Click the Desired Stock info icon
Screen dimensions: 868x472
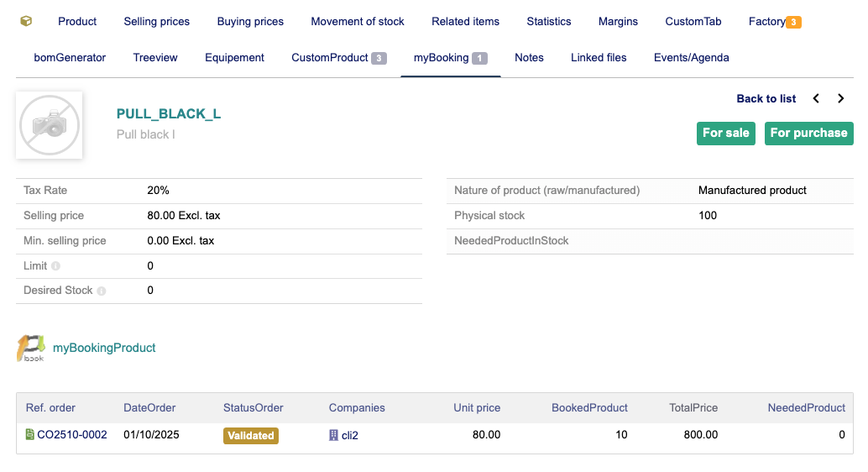[102, 291]
